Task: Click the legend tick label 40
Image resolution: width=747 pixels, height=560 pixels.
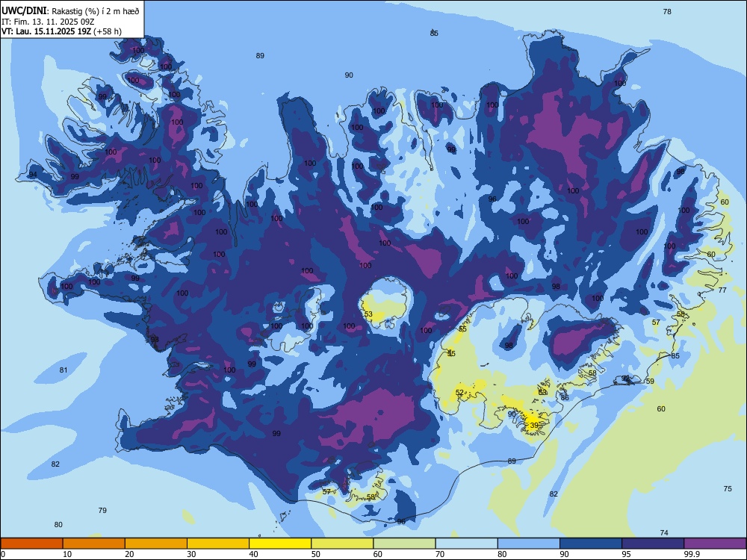Action: [253, 554]
